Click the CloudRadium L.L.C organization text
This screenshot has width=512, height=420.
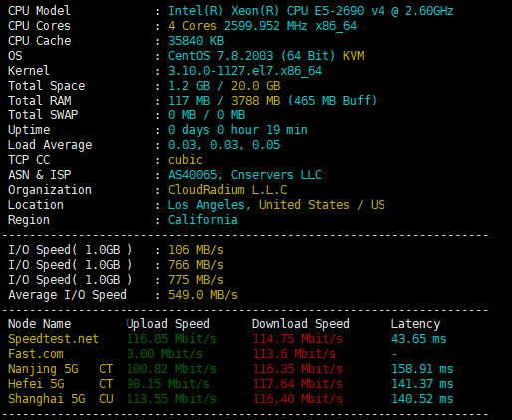pyautogui.click(x=228, y=190)
